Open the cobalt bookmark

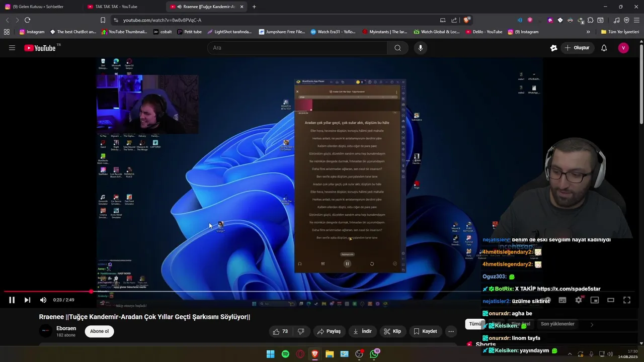163,32
